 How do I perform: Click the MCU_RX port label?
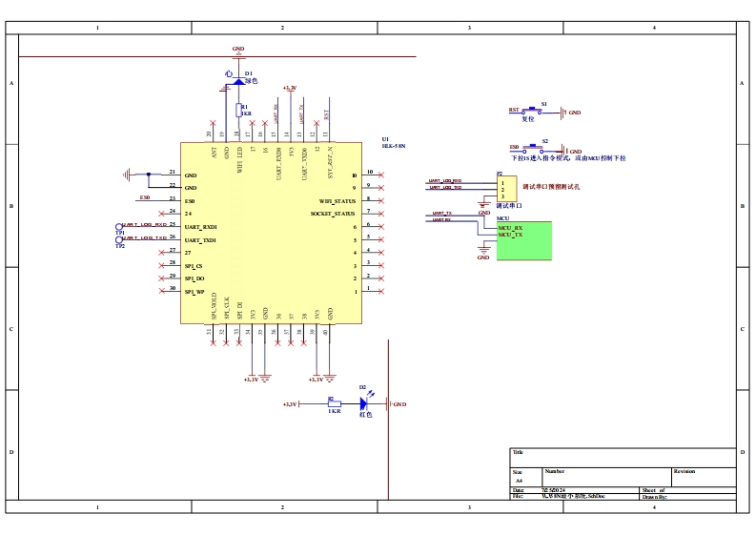coord(510,228)
